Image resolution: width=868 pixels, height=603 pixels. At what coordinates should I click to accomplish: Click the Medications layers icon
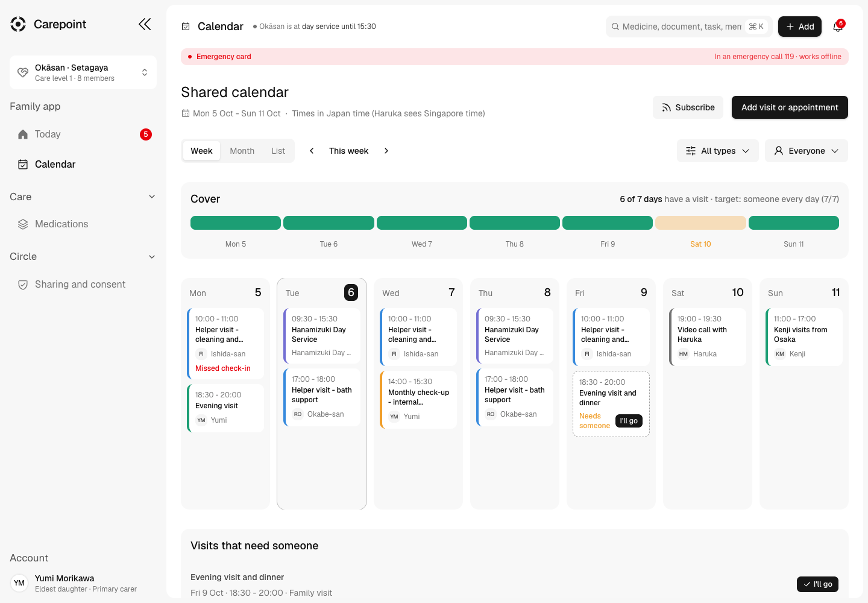point(23,224)
